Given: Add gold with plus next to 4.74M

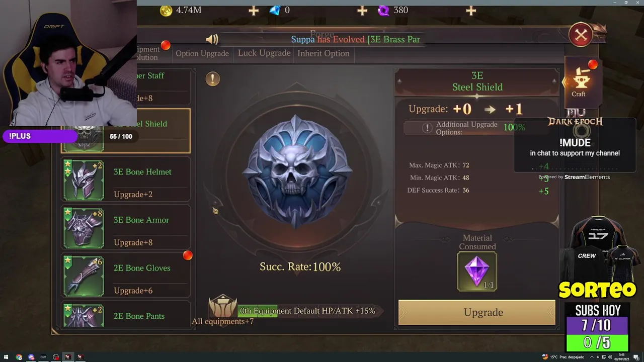Looking at the screenshot, I should point(253,10).
